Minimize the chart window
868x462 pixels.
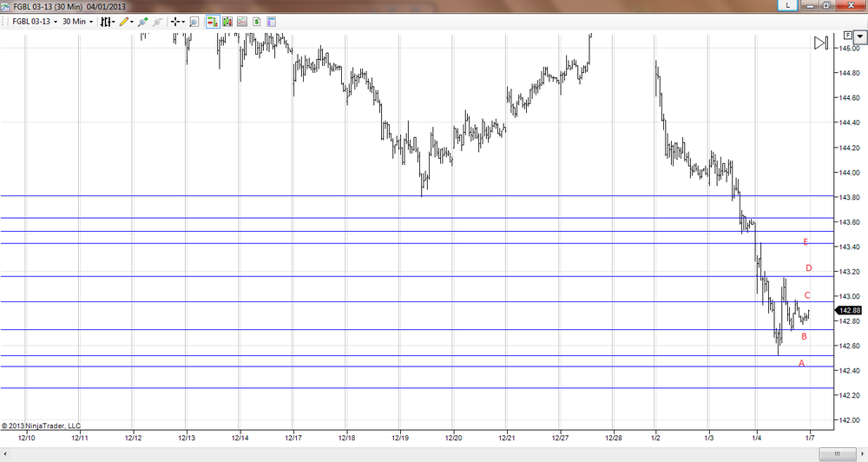coord(811,5)
